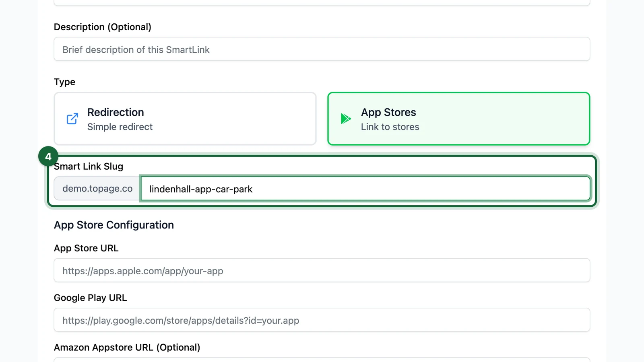Viewport: 644px width, 362px height.
Task: Click the App Store Configuration heading
Action: click(x=114, y=225)
